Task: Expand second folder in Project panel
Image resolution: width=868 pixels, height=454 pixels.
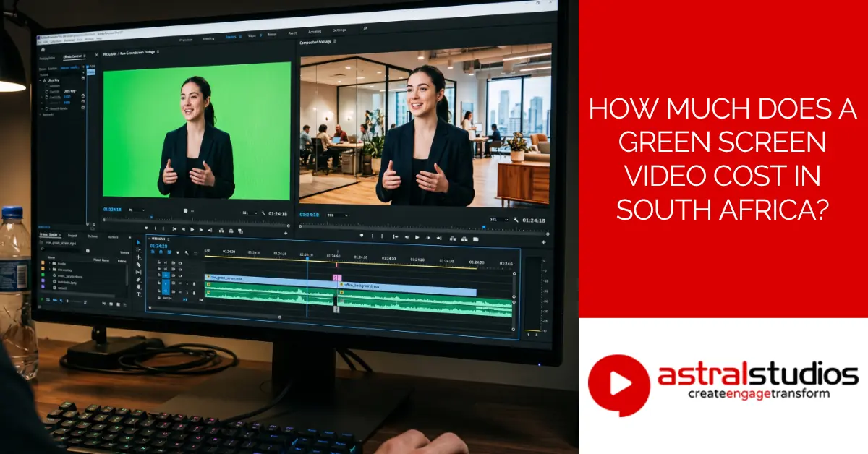Action: coord(49,270)
